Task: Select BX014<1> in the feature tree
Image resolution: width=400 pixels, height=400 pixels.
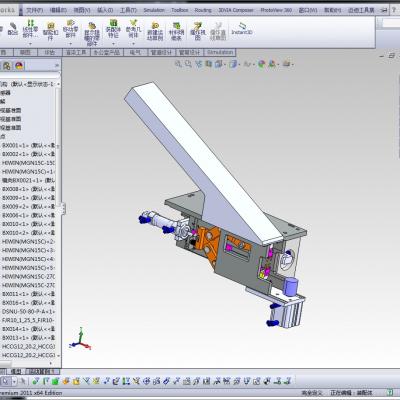Action: [28, 329]
